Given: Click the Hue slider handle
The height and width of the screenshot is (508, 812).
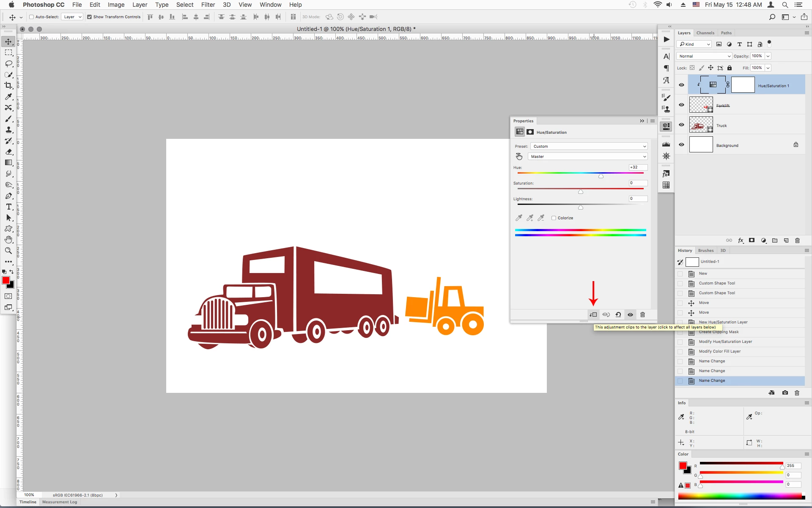Looking at the screenshot, I should click(x=601, y=176).
